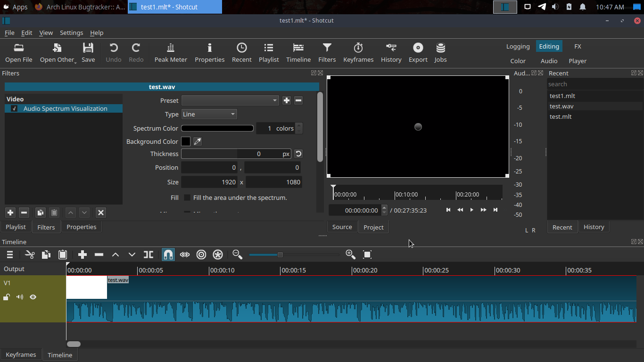Open the Export panel
Image resolution: width=644 pixels, height=362 pixels.
[418, 52]
